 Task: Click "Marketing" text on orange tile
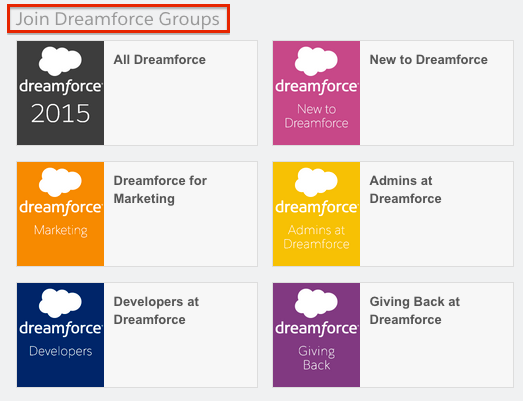tap(60, 231)
